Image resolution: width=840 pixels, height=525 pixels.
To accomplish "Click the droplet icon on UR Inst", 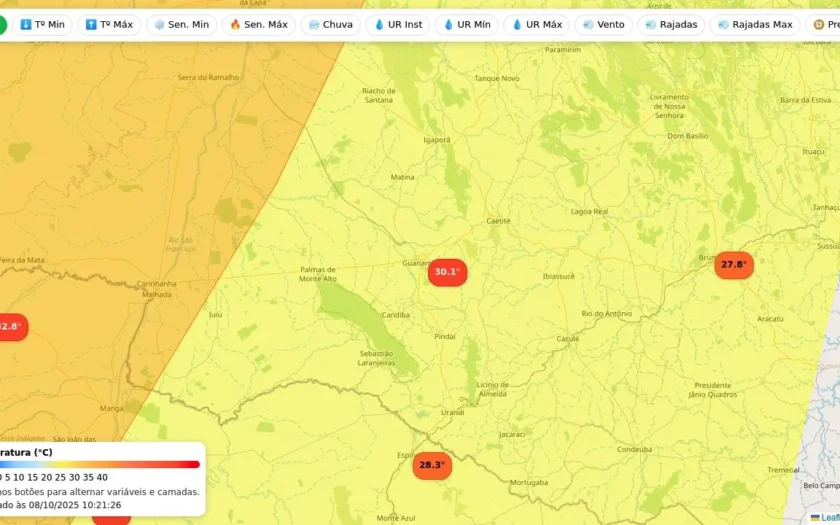I will [x=379, y=25].
